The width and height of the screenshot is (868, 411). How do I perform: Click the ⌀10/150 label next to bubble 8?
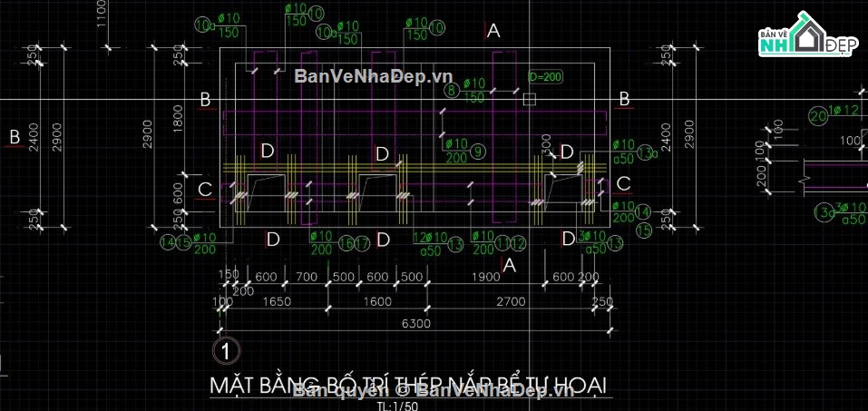tap(473, 91)
